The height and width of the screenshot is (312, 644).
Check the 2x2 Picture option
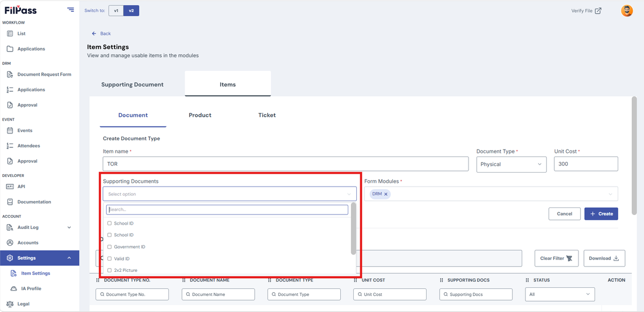point(109,270)
